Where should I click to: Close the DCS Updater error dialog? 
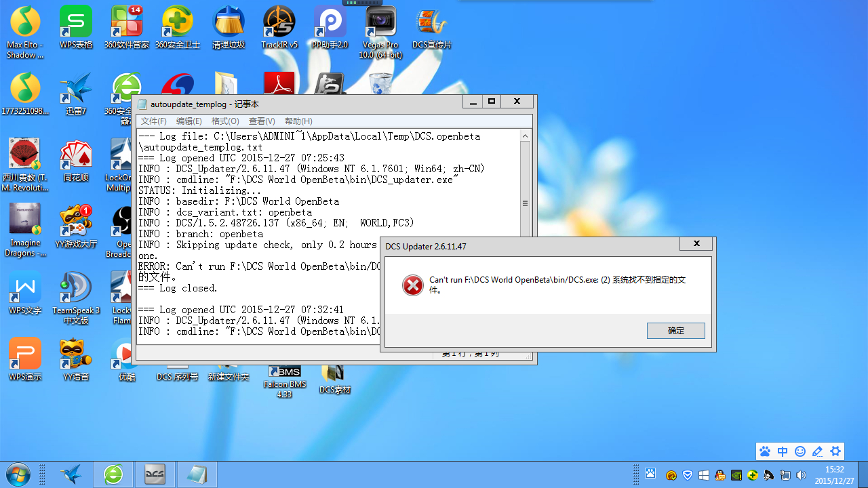696,244
